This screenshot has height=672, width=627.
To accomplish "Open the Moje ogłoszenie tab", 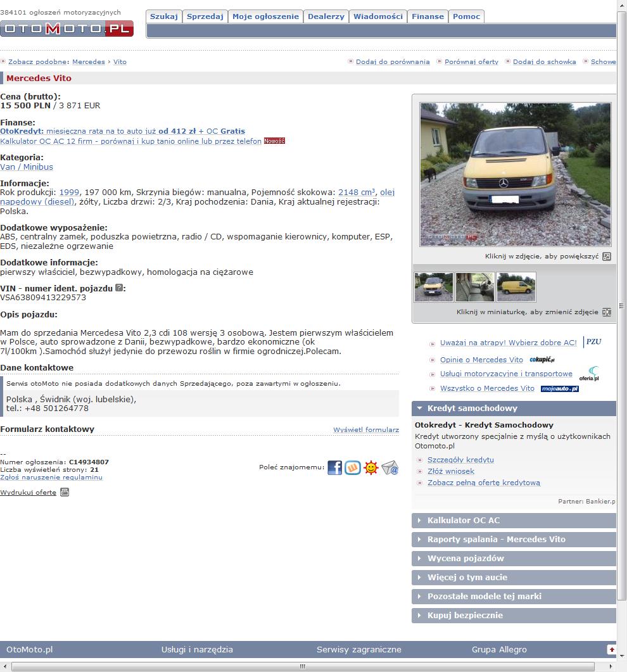I will [266, 16].
